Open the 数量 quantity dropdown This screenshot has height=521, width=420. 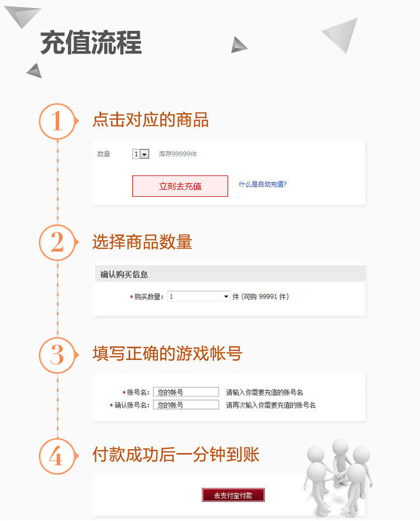[x=141, y=154]
